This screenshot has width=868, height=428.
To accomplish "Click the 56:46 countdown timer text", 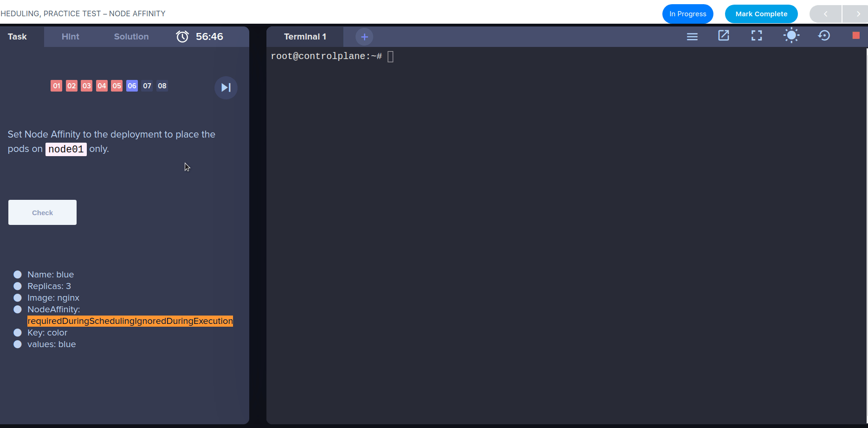I will (209, 37).
